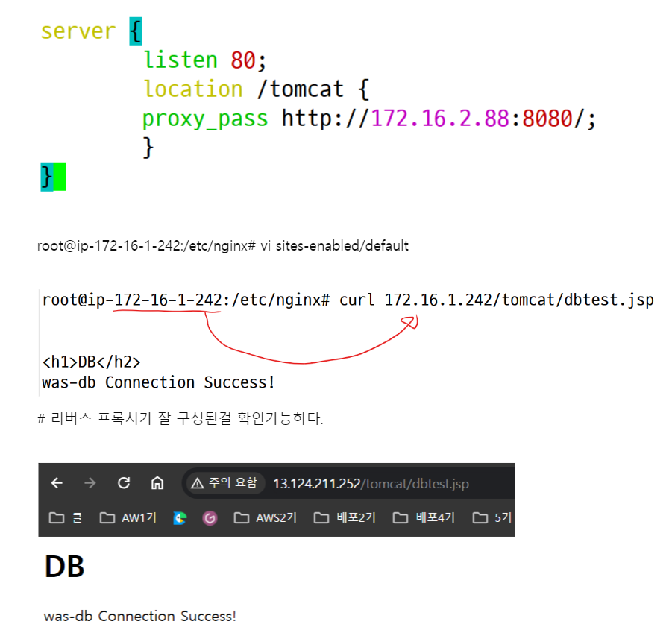This screenshot has height=630, width=672.
Task: Open the 클 bookmark folder
Action: click(x=66, y=517)
